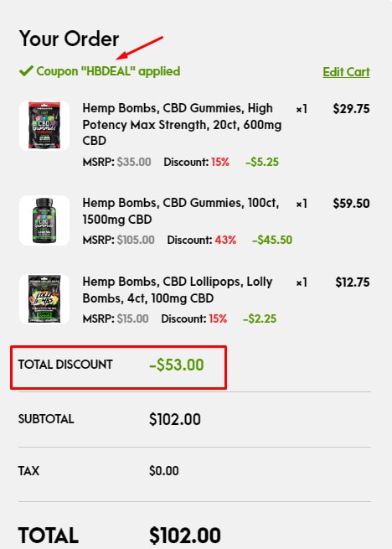Click the Your Order heading
Image resolution: width=392 pixels, height=549 pixels.
click(69, 39)
